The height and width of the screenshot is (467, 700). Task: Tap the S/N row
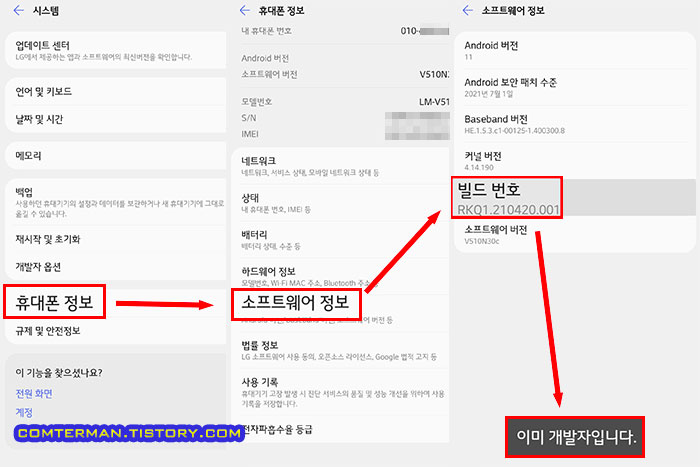tap(345, 118)
